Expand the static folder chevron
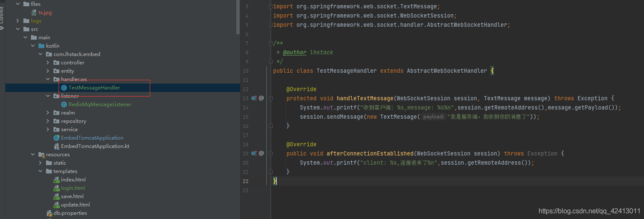Viewport: 644px width, 219px height. (x=40, y=163)
